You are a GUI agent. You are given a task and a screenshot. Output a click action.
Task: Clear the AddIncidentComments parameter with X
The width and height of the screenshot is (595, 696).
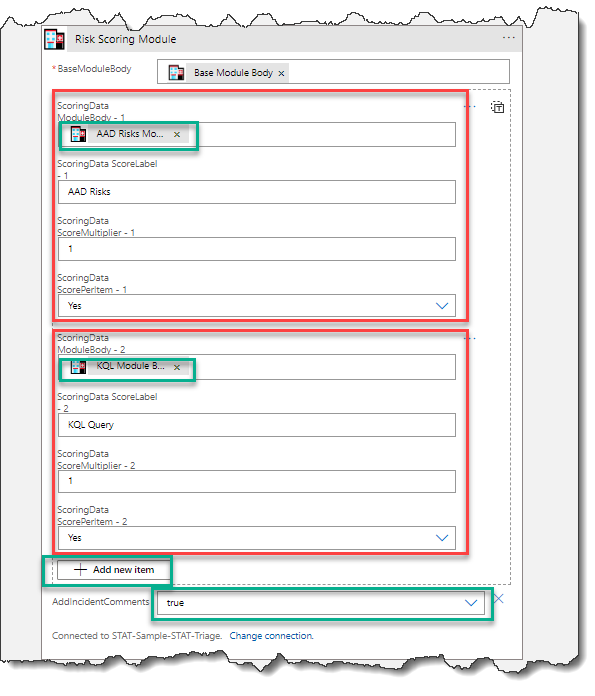(499, 599)
